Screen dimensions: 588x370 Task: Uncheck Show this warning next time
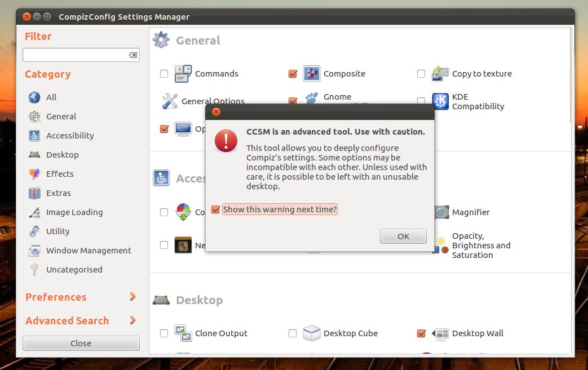(x=215, y=209)
